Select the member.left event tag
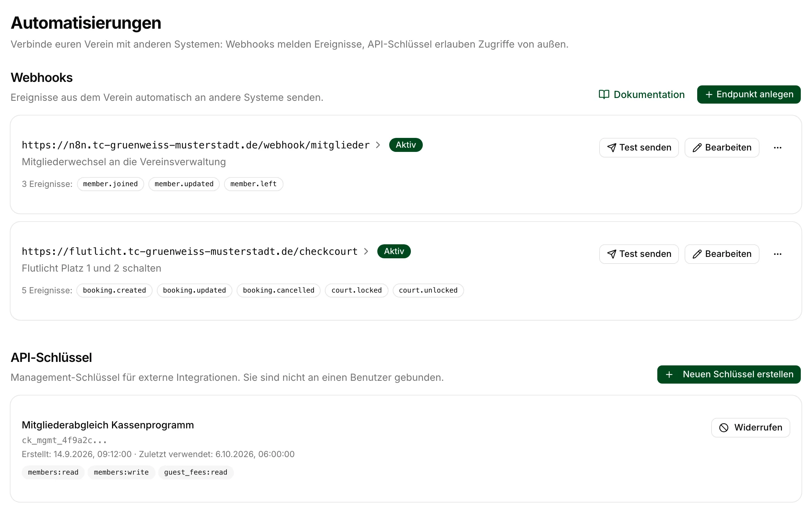 pyautogui.click(x=253, y=184)
